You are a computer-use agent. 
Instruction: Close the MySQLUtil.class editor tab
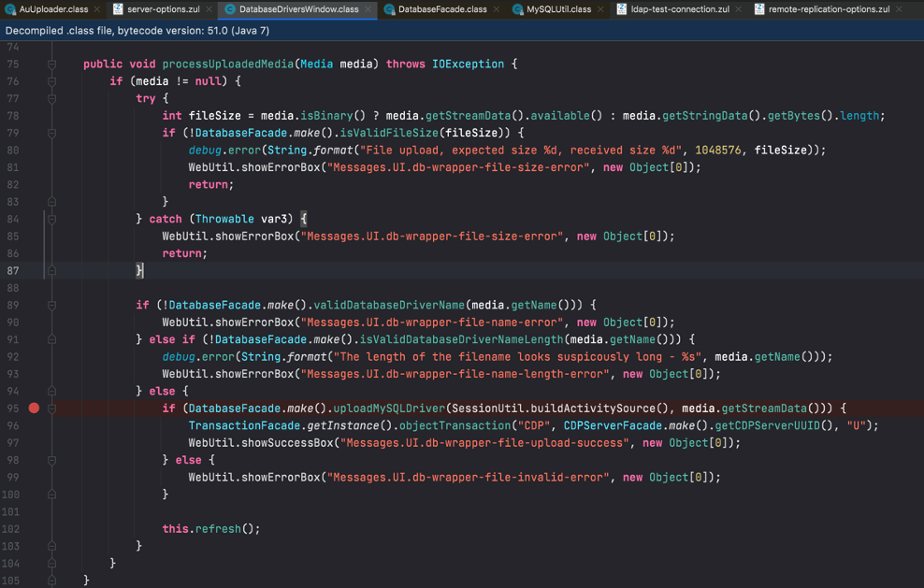pyautogui.click(x=600, y=9)
